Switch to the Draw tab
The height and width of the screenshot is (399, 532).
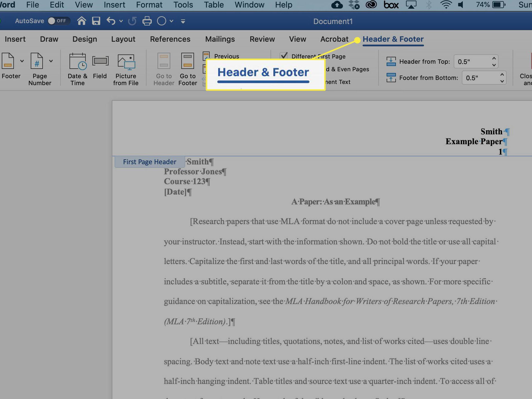(49, 39)
